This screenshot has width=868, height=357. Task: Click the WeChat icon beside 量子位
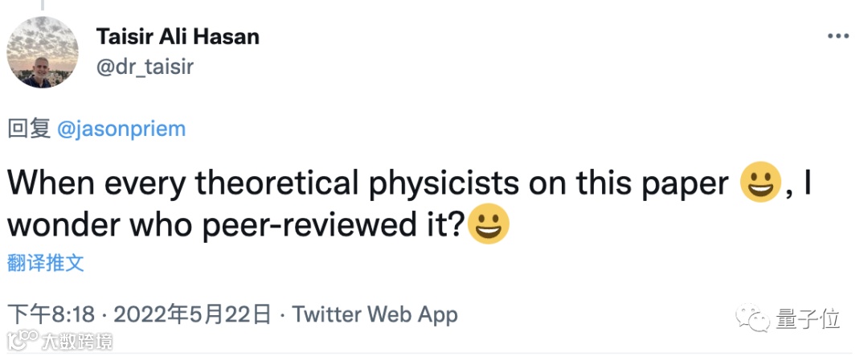click(754, 318)
